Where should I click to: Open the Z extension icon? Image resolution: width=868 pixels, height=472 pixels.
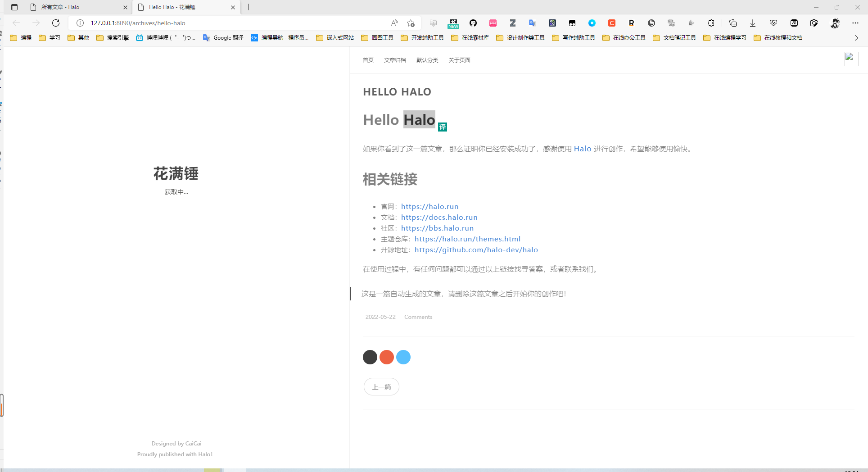click(x=513, y=23)
